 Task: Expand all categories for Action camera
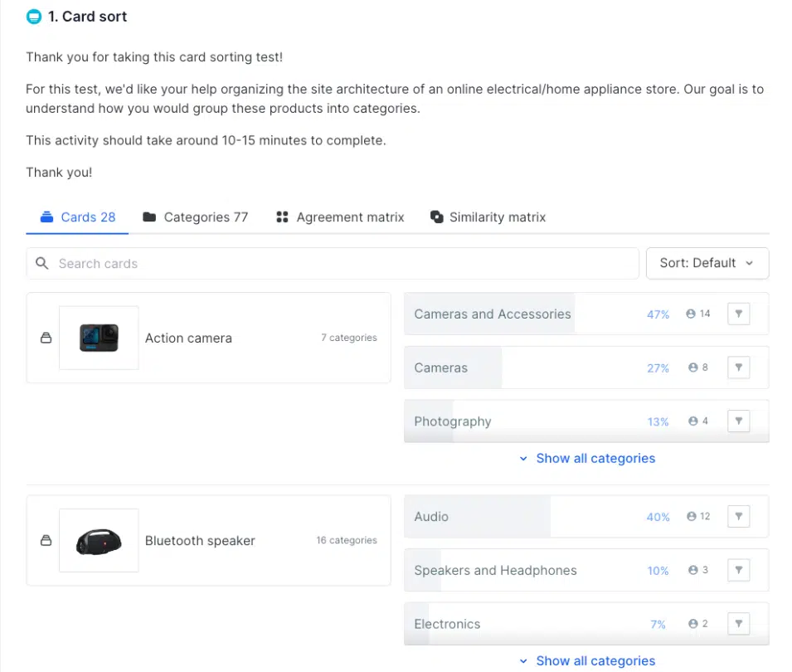[587, 458]
